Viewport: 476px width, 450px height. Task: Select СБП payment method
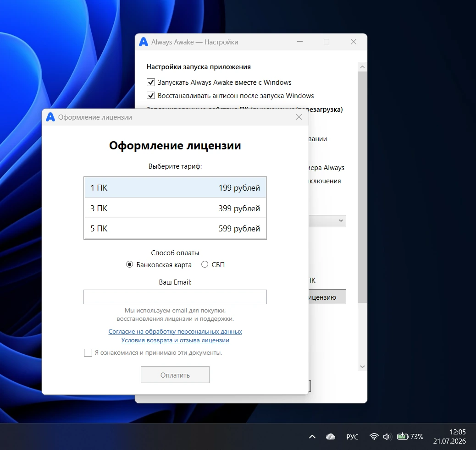[205, 264]
